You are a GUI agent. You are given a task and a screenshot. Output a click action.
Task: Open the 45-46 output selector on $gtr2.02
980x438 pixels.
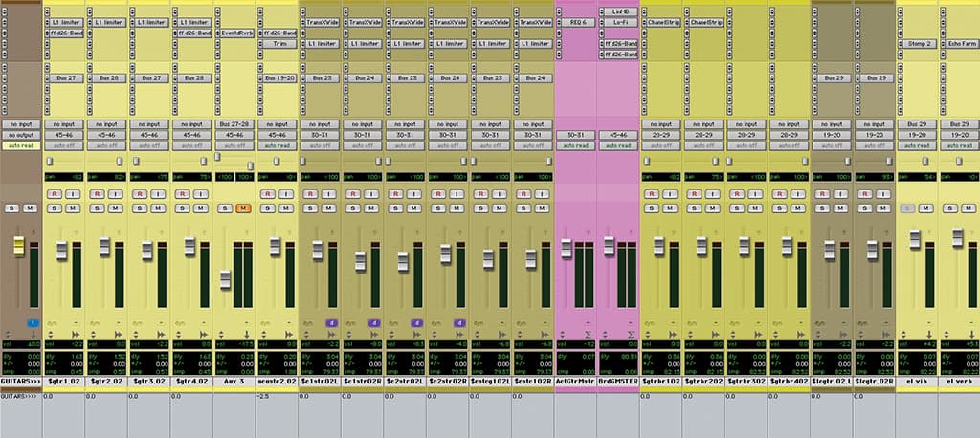tap(106, 135)
